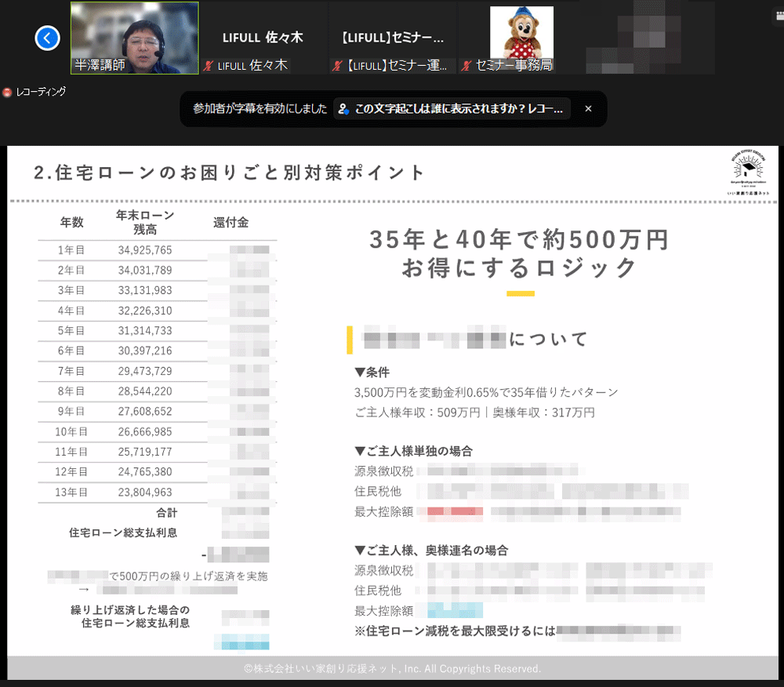Click the blue previous-participants arrow

click(x=48, y=38)
